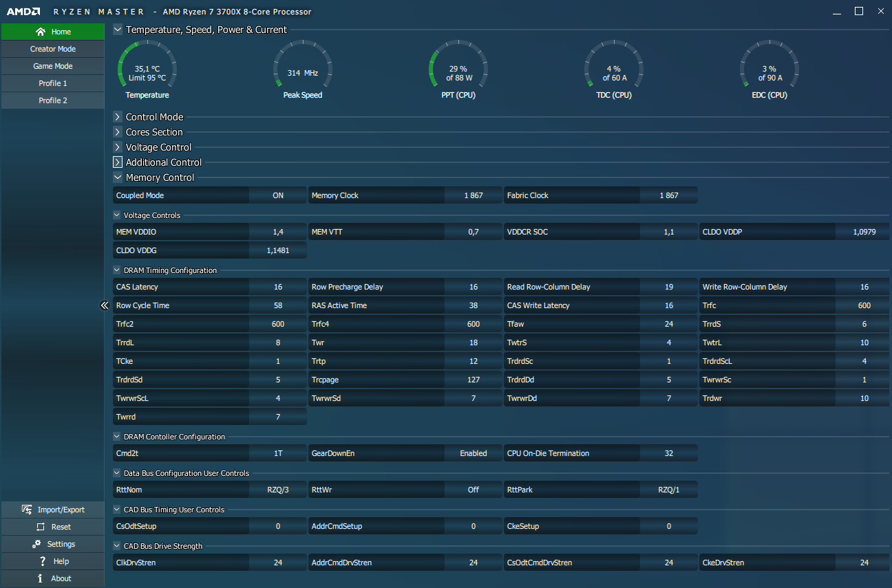The image size is (892, 588).
Task: Collapse the sidebar with double-chevron icon
Action: pyautogui.click(x=105, y=305)
